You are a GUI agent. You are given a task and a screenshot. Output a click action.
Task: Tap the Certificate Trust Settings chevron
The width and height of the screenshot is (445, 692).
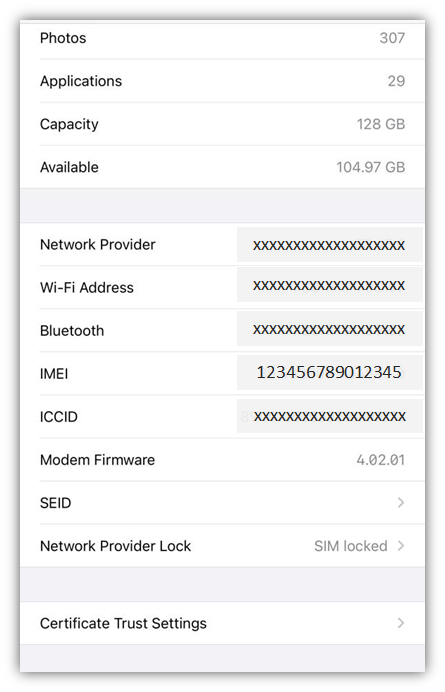click(400, 623)
